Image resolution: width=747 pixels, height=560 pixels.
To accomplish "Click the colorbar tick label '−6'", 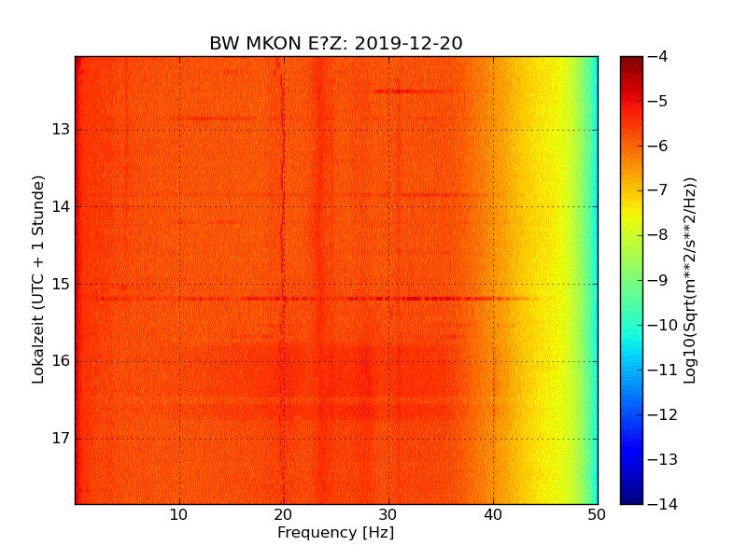I will click(x=657, y=146).
